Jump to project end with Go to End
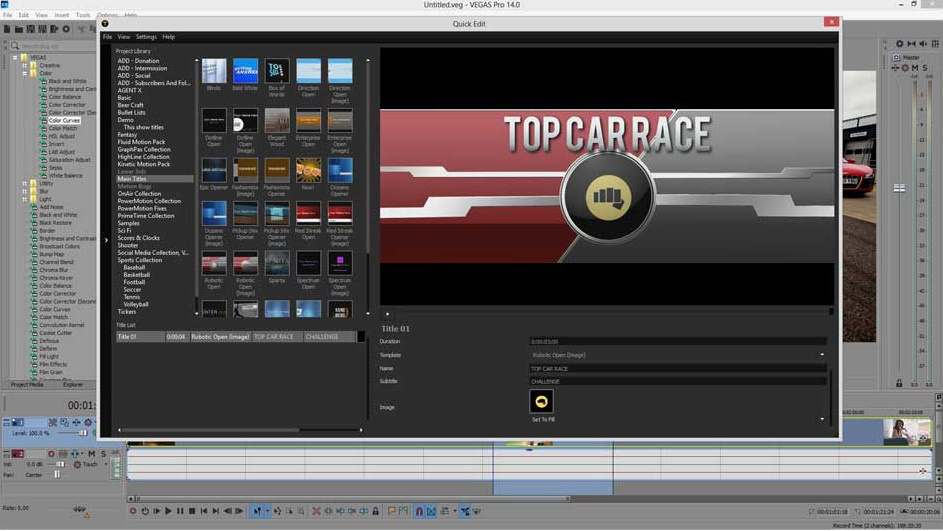The image size is (943, 531). coord(216,511)
